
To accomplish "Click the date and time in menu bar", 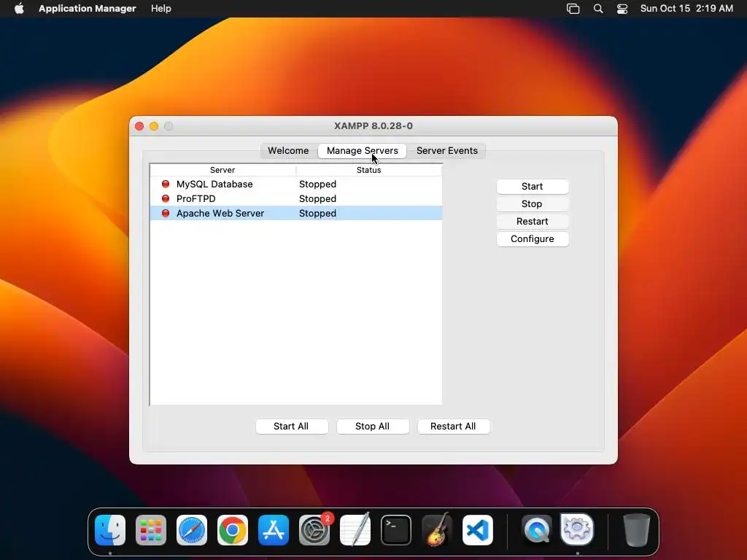I will tap(686, 9).
